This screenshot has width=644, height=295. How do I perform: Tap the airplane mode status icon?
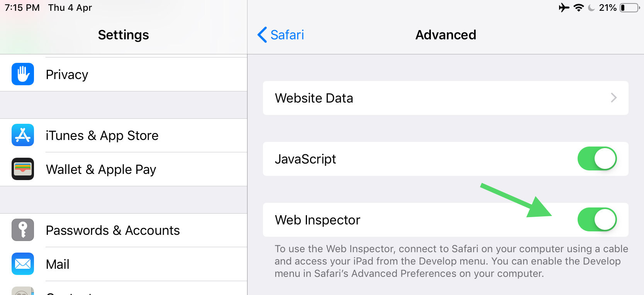(564, 8)
